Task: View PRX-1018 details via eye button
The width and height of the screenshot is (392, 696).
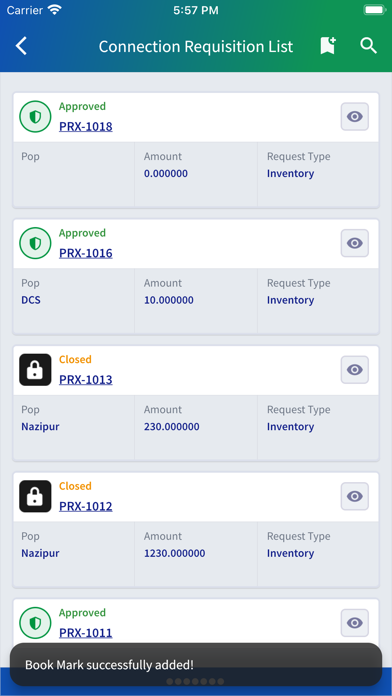Action: (355, 117)
